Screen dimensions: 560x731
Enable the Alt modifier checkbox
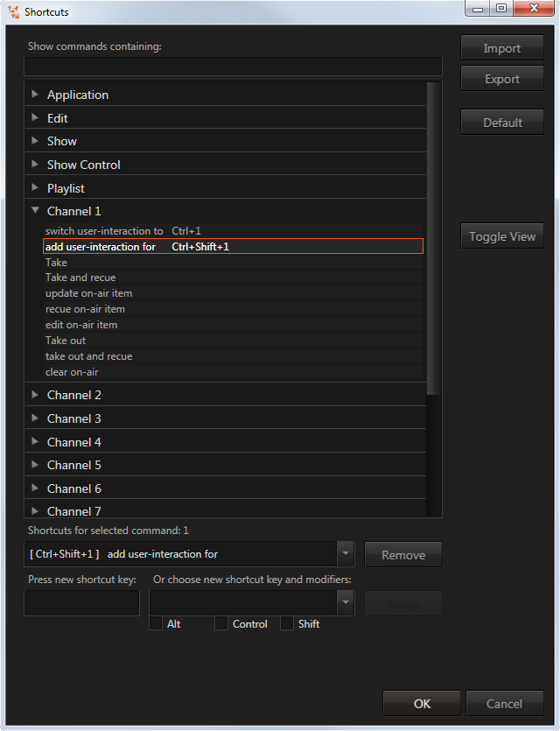[156, 624]
